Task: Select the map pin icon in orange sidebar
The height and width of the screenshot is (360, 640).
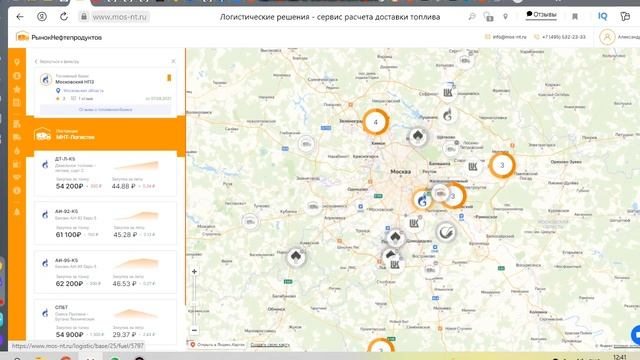Action: (17, 62)
